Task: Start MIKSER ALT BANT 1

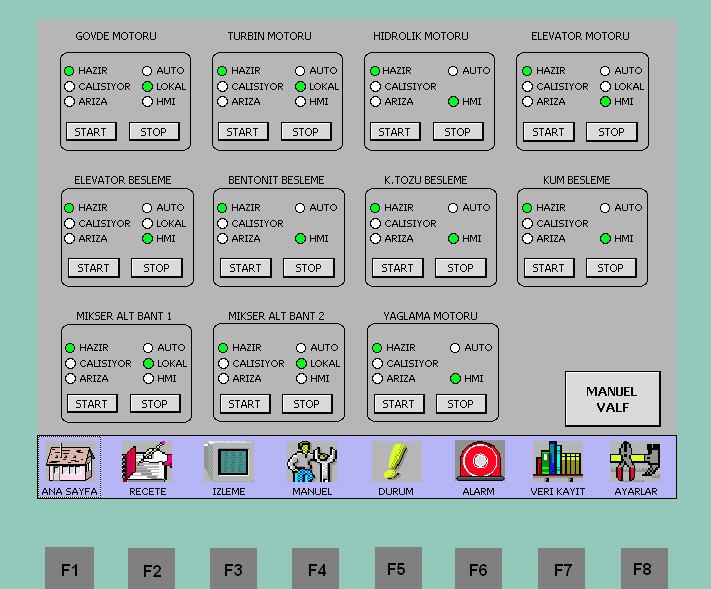Action: click(92, 403)
